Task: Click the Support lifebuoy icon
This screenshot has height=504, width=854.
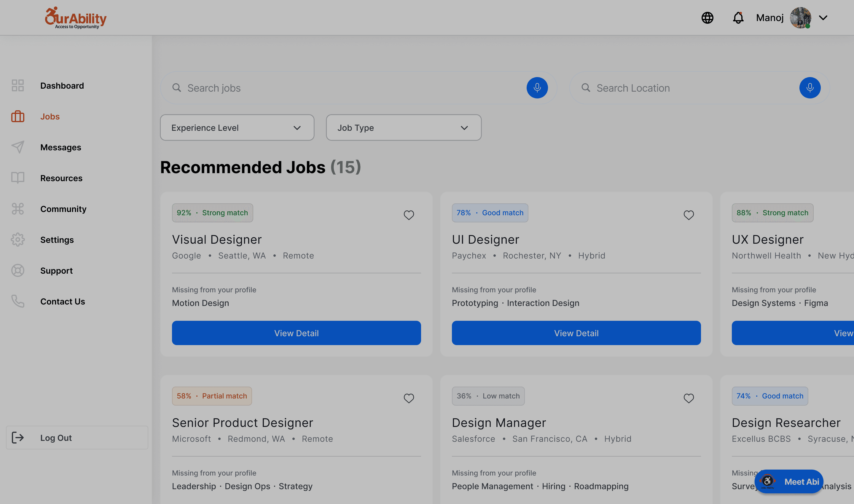Action: pyautogui.click(x=18, y=271)
